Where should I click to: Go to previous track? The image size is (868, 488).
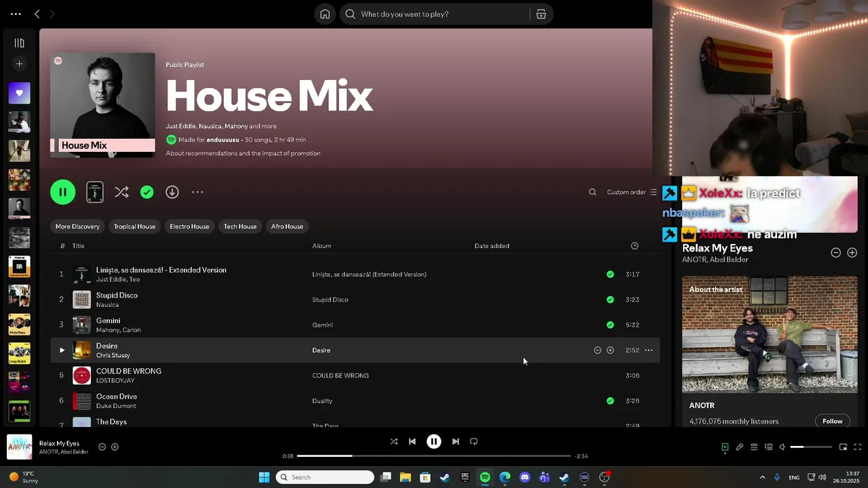[412, 441]
